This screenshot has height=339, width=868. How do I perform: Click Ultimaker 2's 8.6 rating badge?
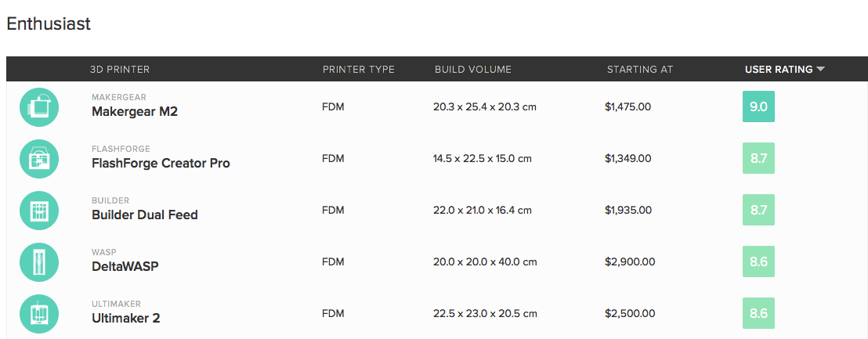coord(758,314)
